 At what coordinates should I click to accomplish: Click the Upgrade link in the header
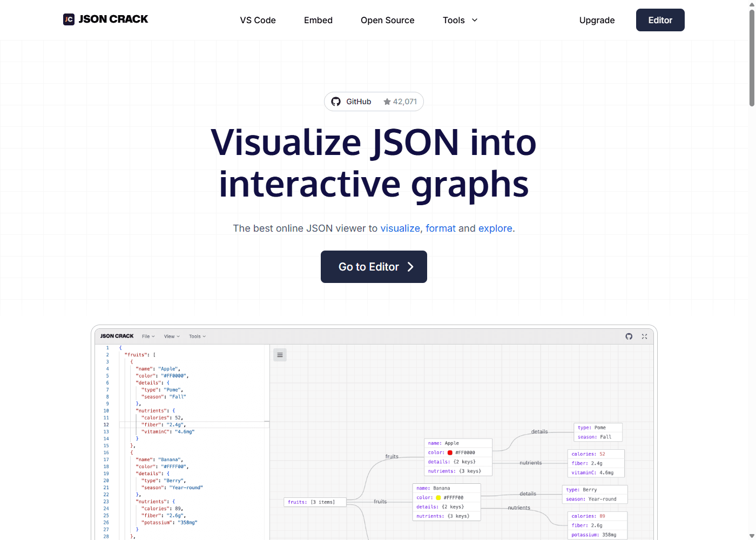[x=597, y=20]
